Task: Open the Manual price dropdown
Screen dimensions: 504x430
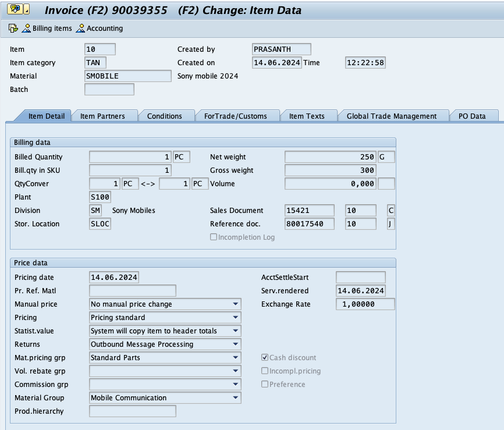Action: [235, 304]
